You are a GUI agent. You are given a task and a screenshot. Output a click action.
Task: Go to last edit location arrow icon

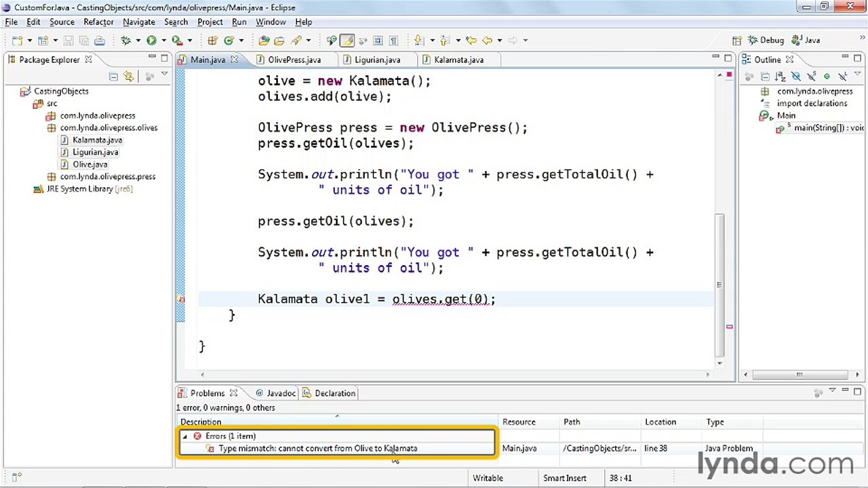point(471,41)
